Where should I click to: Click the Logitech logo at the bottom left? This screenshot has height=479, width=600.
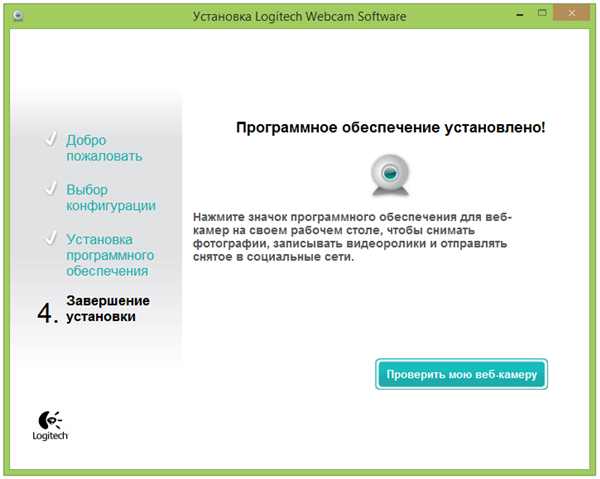(x=50, y=425)
